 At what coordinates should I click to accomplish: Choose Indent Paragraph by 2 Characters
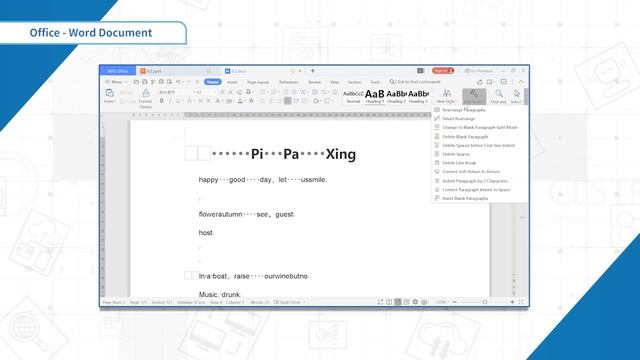point(475,181)
